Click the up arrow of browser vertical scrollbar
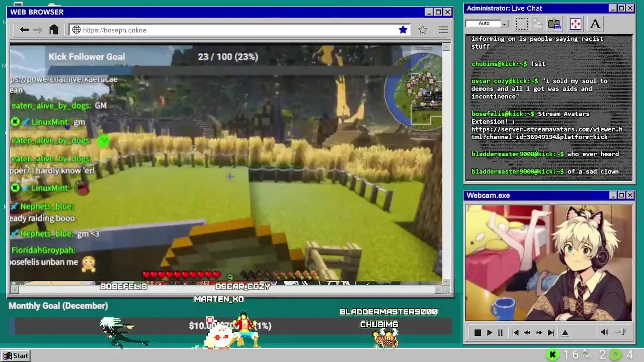 pos(446,47)
